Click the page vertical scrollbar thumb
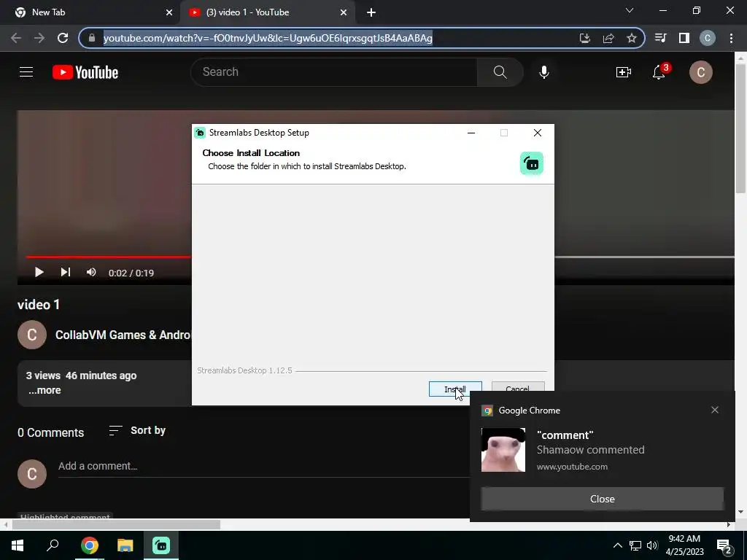This screenshot has height=560, width=747. coord(740,128)
